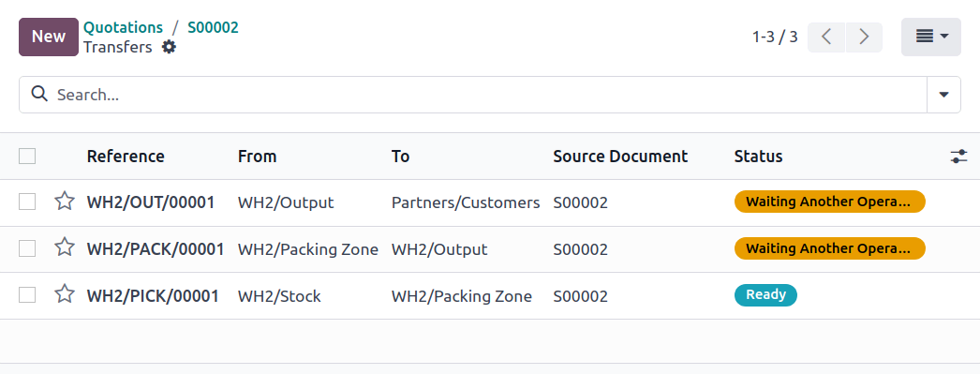Open the optional columns adjust icon

pos(958,157)
